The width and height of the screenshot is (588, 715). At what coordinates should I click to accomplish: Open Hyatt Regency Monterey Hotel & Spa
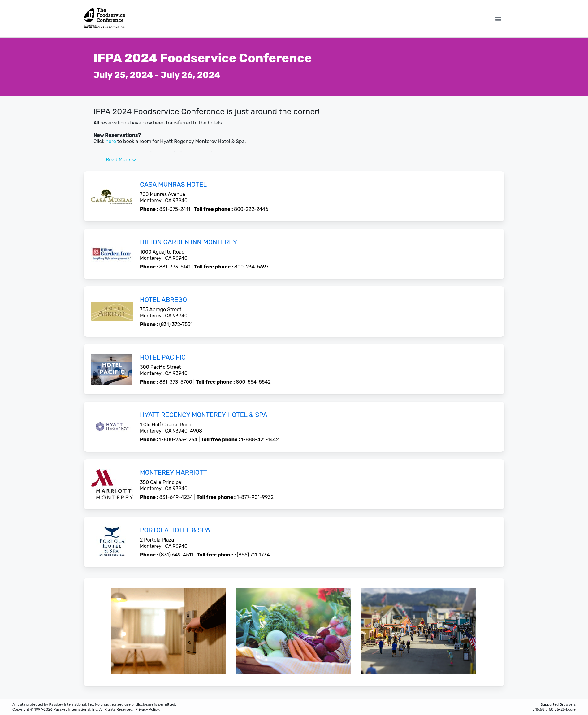pyautogui.click(x=203, y=415)
